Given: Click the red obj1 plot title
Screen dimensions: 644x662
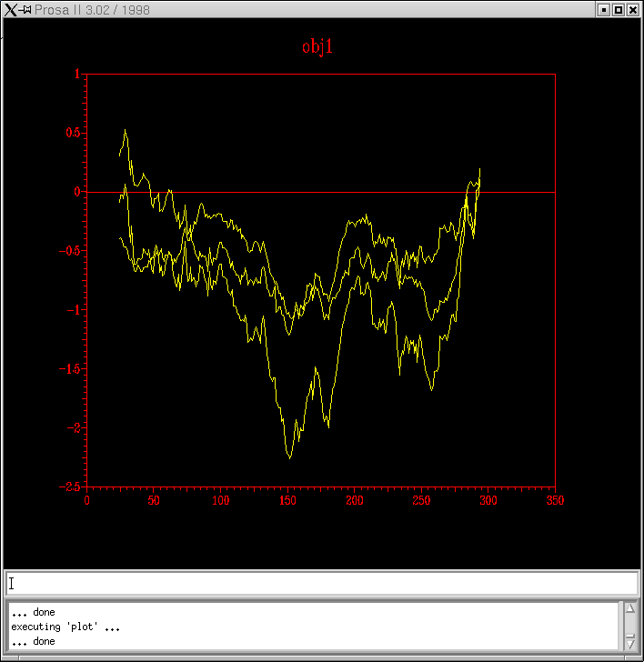Looking at the screenshot, I should 317,46.
